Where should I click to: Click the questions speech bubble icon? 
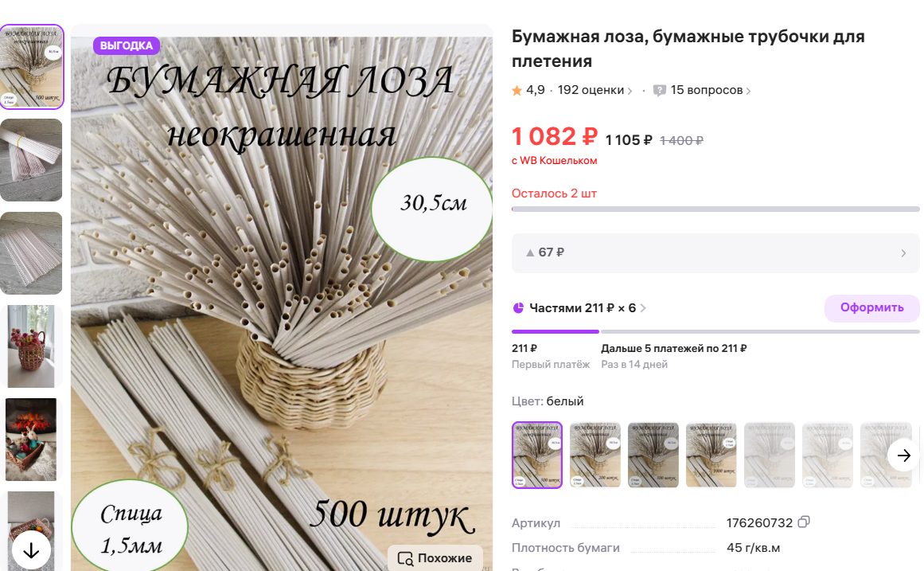[x=660, y=90]
